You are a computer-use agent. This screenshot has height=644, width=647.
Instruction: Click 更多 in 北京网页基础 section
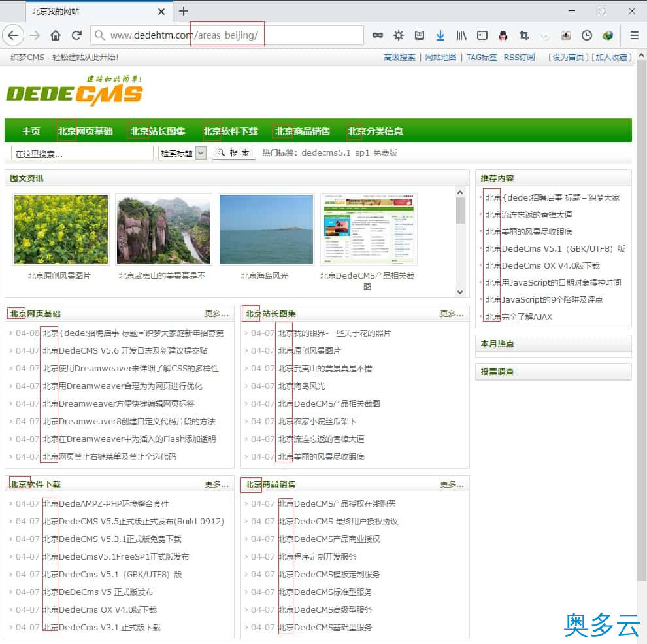(216, 314)
